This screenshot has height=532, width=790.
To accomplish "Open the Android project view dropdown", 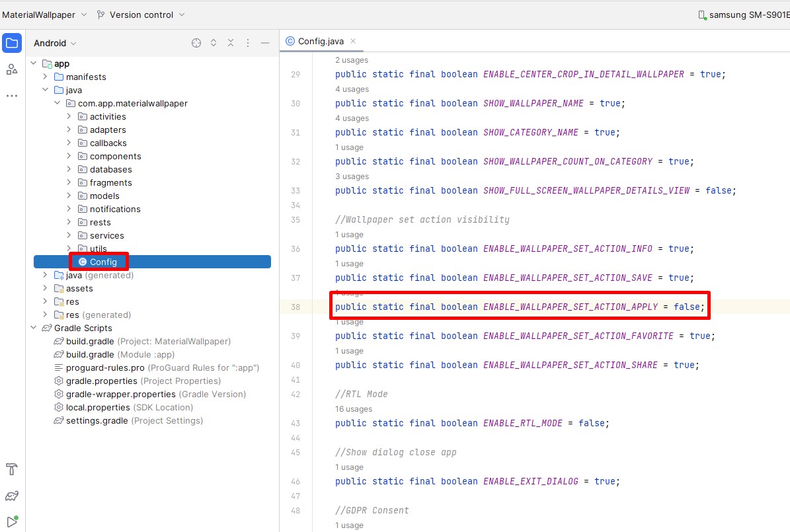I will (x=55, y=43).
